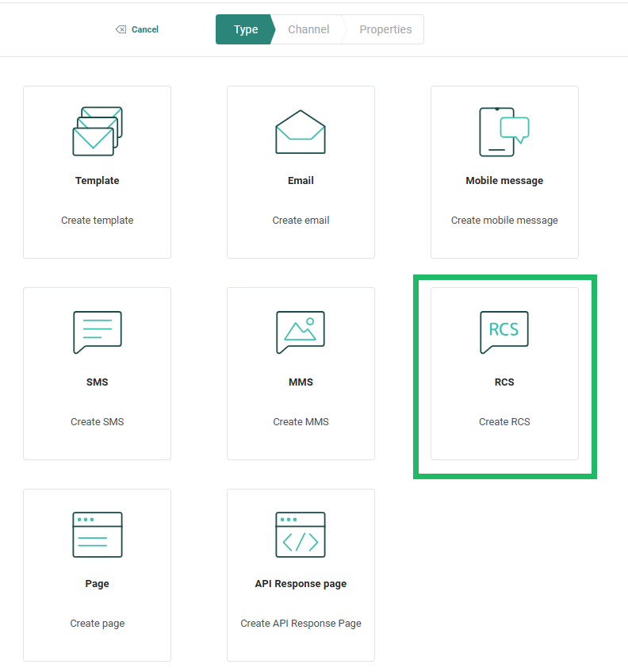Click the backspace icon beside Cancel
Image resolution: width=628 pixels, height=672 pixels.
pos(121,29)
